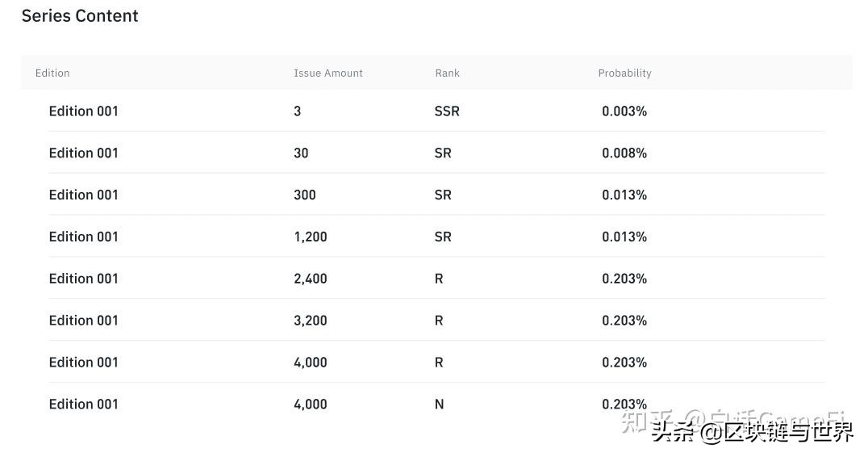
Task: Click the N rank cell
Action: point(439,405)
